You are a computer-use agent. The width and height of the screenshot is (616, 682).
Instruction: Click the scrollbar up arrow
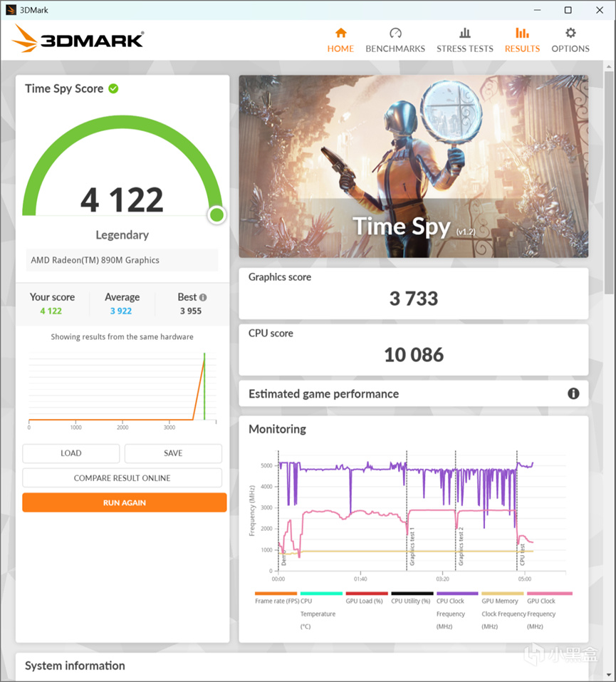tap(609, 66)
